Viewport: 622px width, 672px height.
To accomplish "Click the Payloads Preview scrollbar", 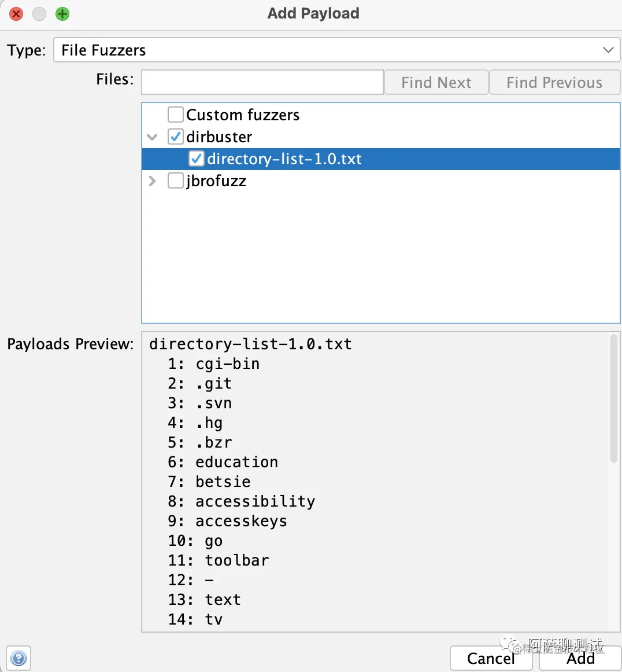I will pos(613,398).
